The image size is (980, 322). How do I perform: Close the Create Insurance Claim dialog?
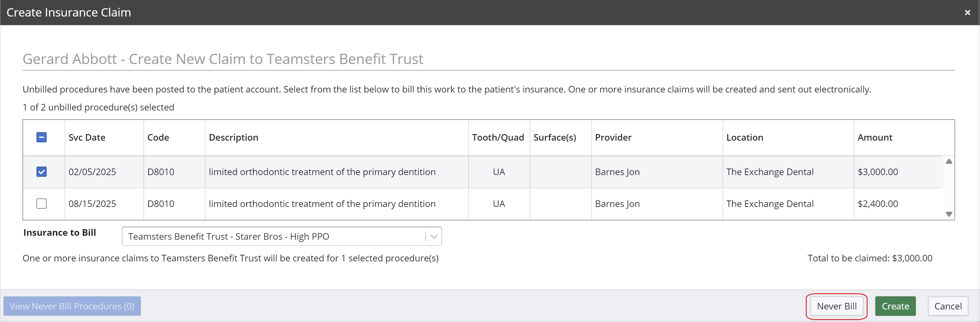(967, 13)
